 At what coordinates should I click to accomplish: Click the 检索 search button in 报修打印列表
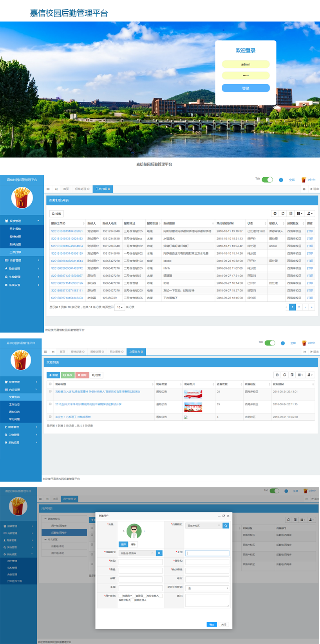[x=56, y=214]
